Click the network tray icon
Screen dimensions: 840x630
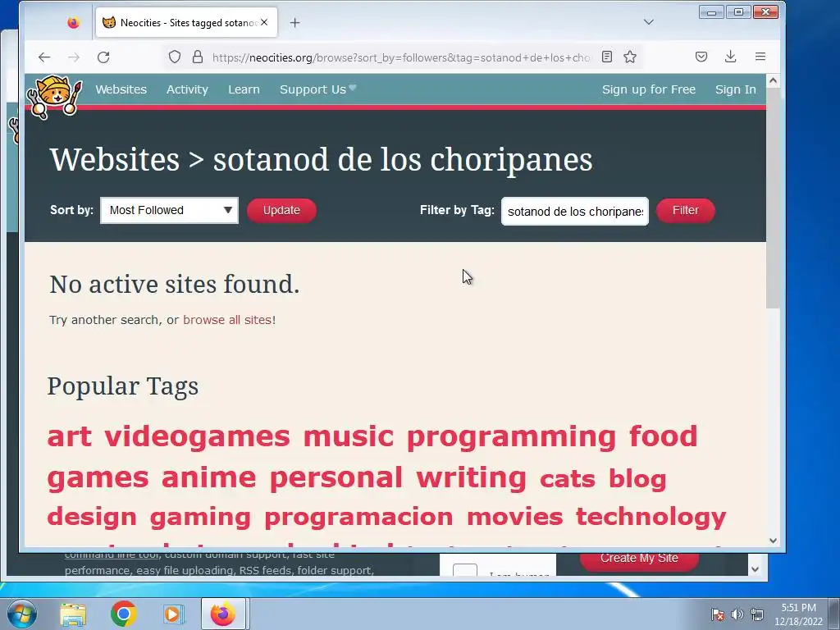[x=757, y=614]
